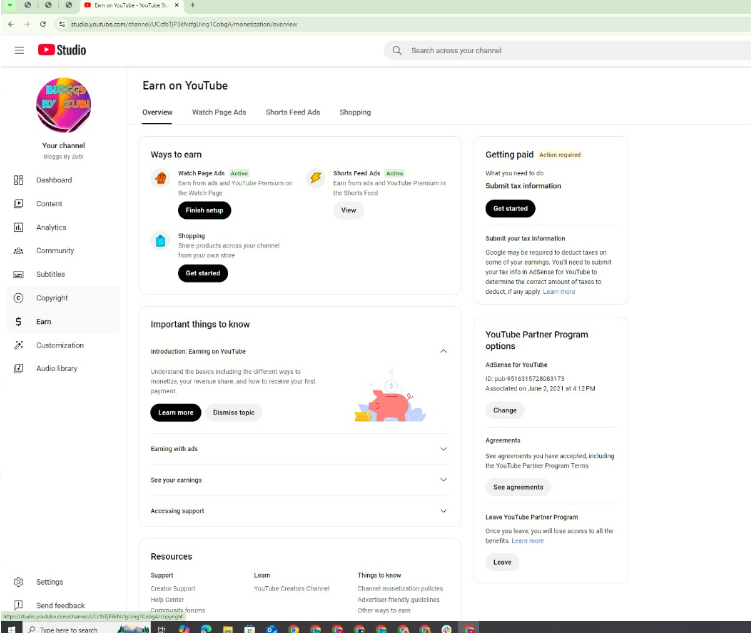The height and width of the screenshot is (633, 751).
Task: Click the Shopping bag icon
Action: pyautogui.click(x=160, y=241)
